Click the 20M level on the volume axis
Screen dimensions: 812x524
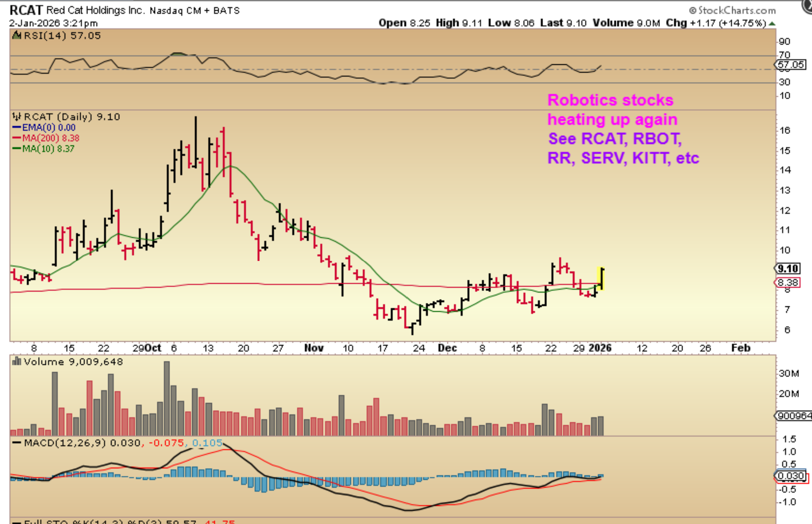[x=789, y=394]
